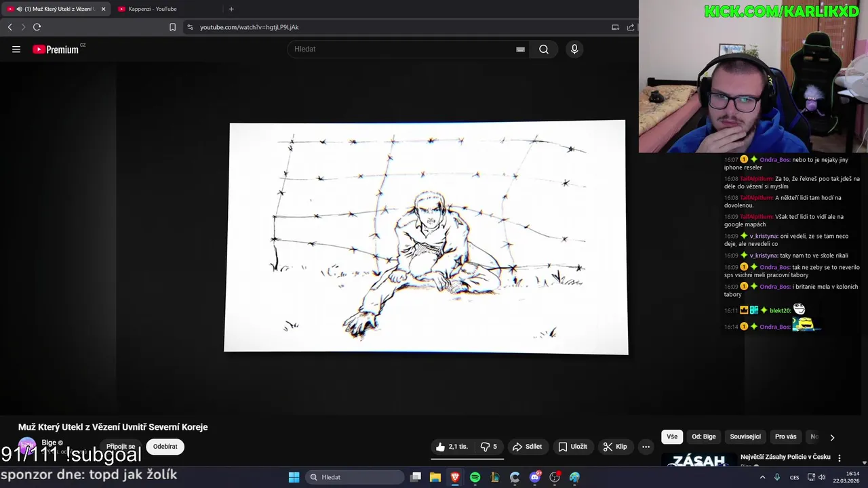Viewport: 868px width, 488px height.
Task: Select the Vše filter chip
Action: point(672,437)
